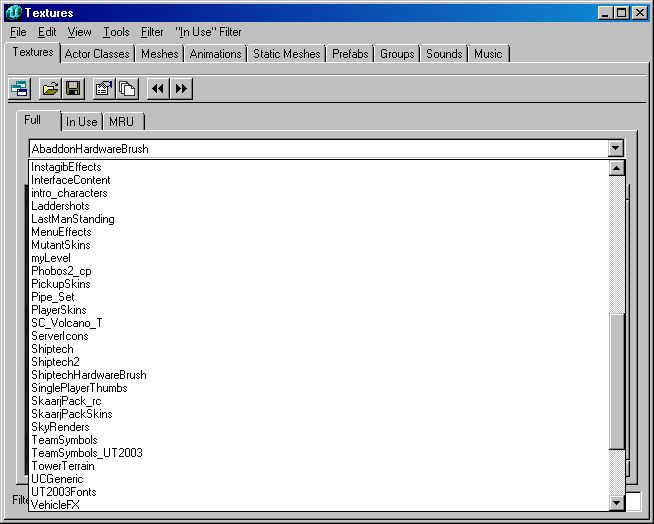Go to next group with forward arrows
654x524 pixels.
[181, 88]
